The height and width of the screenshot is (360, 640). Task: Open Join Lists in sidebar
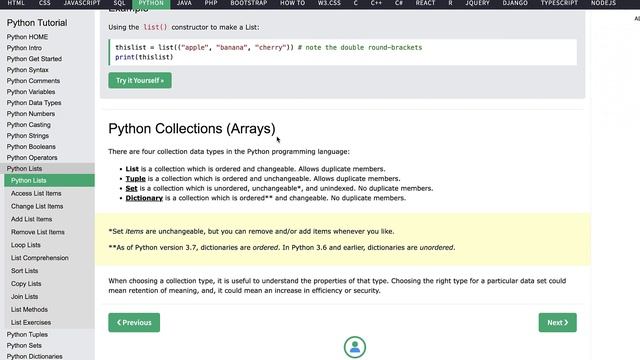pyautogui.click(x=24, y=297)
